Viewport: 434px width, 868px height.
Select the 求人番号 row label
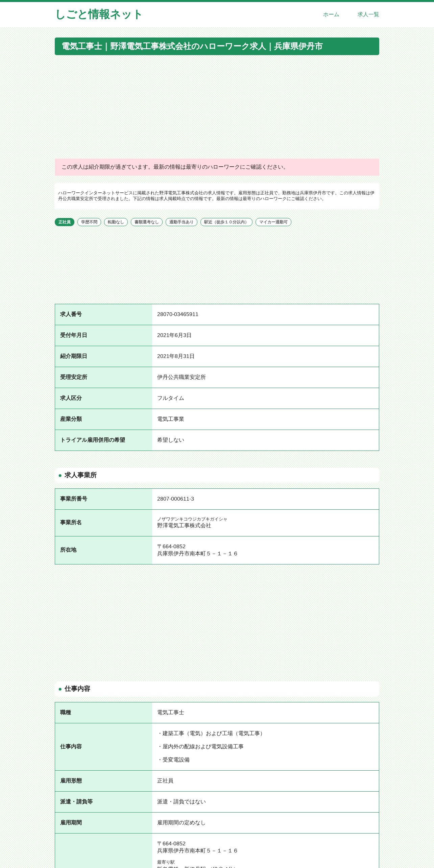[x=71, y=314]
